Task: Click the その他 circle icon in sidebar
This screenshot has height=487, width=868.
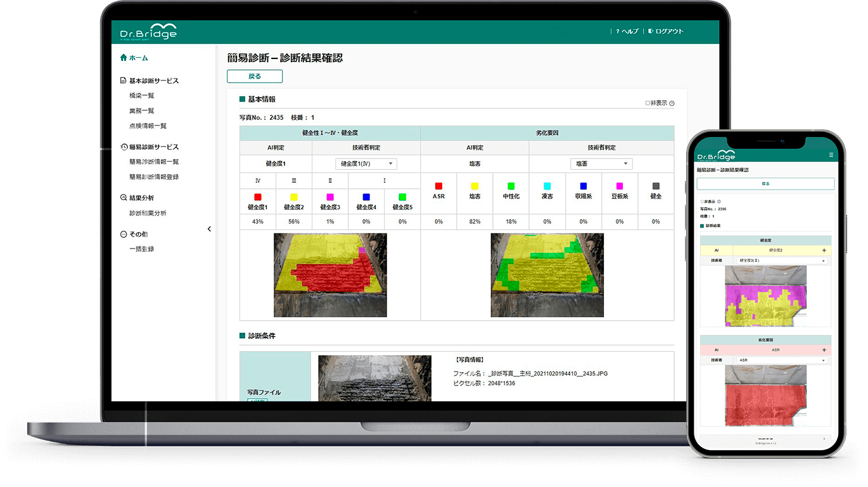Action: click(x=124, y=234)
